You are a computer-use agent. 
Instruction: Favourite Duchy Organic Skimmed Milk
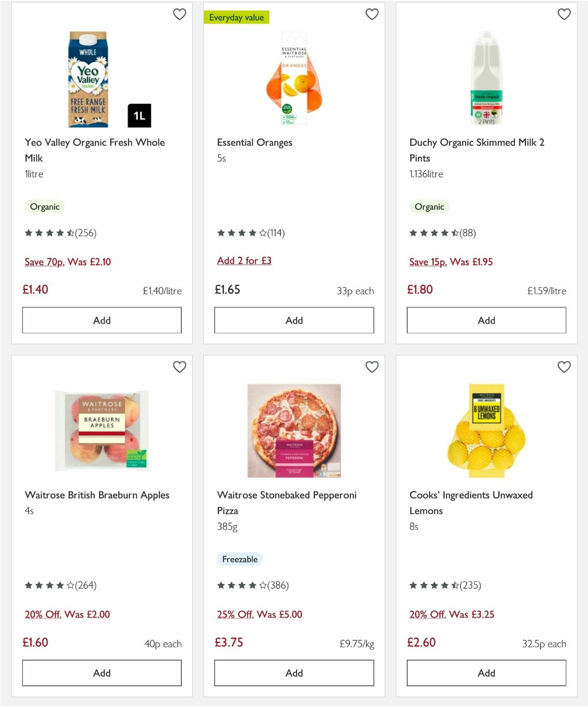564,14
